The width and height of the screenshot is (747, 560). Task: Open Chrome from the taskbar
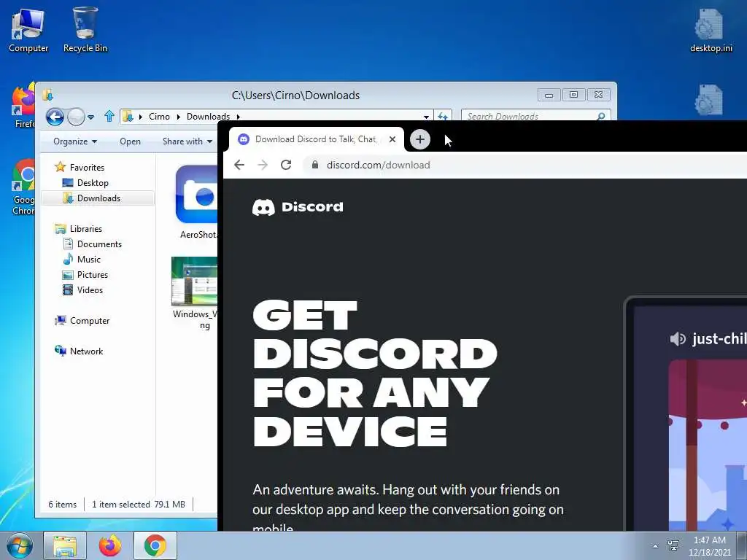[x=155, y=545]
